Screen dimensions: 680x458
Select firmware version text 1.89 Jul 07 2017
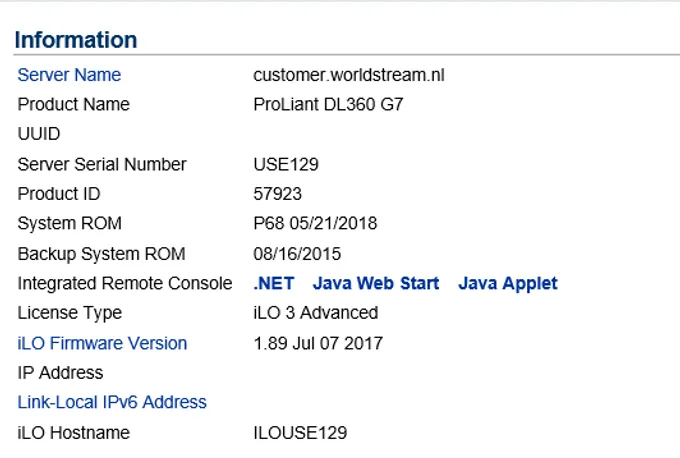pyautogui.click(x=318, y=343)
